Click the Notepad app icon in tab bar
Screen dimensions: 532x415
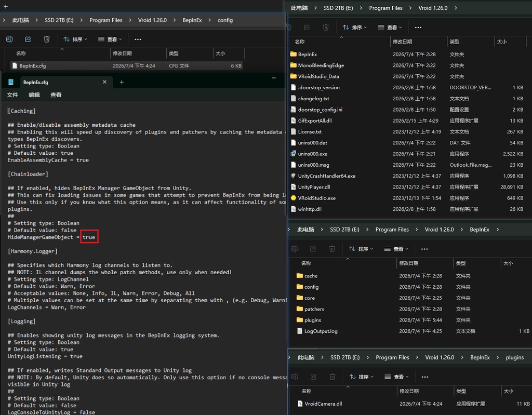pyautogui.click(x=11, y=82)
